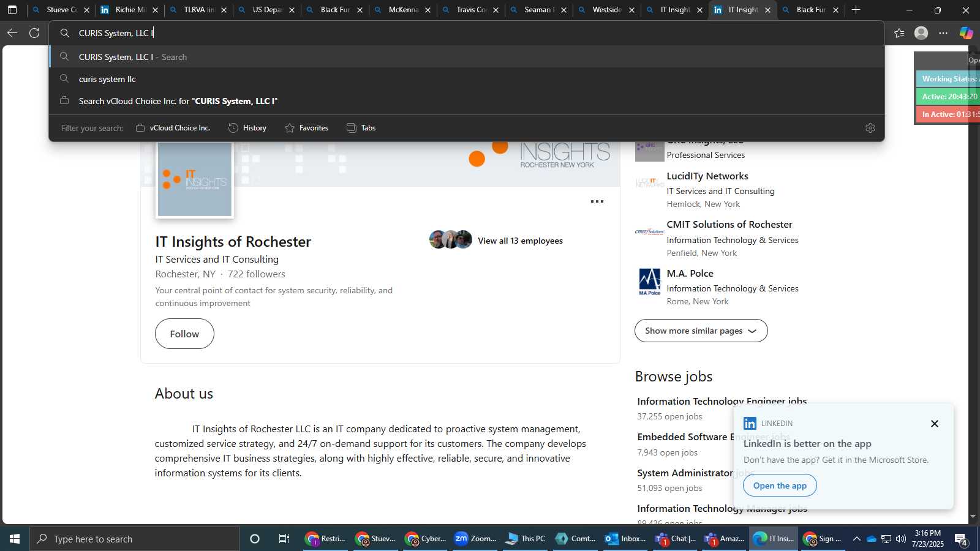Open Outlook Inbox from taskbar
Image resolution: width=980 pixels, height=551 pixels.
pos(625,539)
